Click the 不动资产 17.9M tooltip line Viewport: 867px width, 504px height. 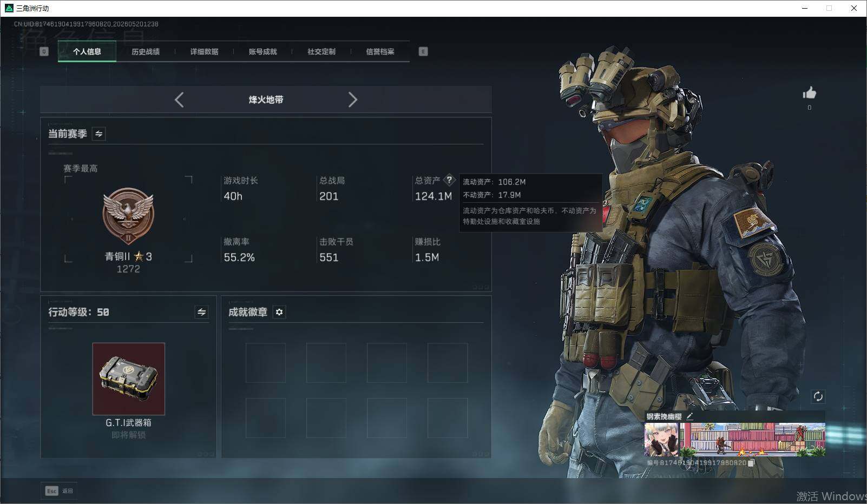tap(492, 195)
